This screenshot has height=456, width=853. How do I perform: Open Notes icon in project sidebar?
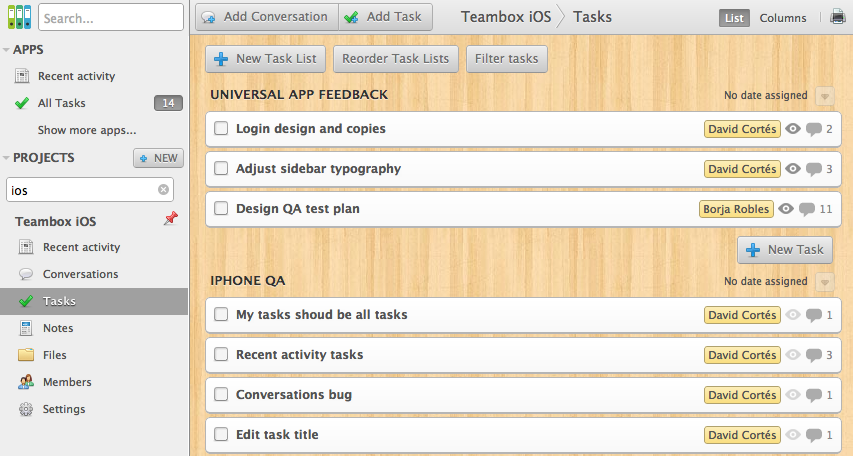click(x=26, y=328)
